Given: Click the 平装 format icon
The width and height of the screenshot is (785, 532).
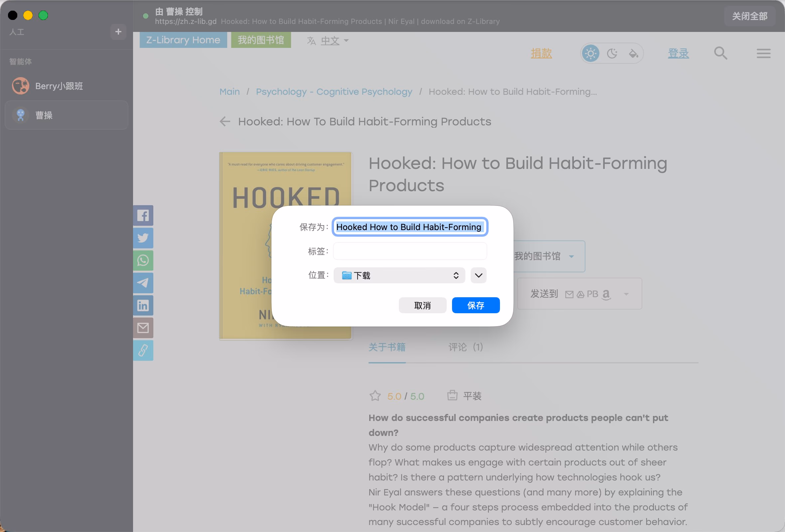Looking at the screenshot, I should (x=452, y=395).
